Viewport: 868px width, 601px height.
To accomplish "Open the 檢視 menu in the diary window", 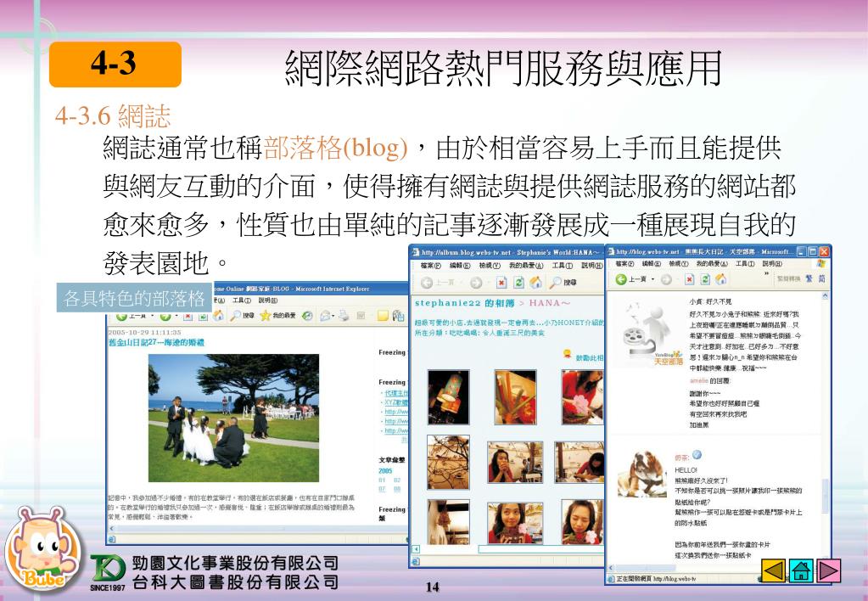I will [x=678, y=264].
